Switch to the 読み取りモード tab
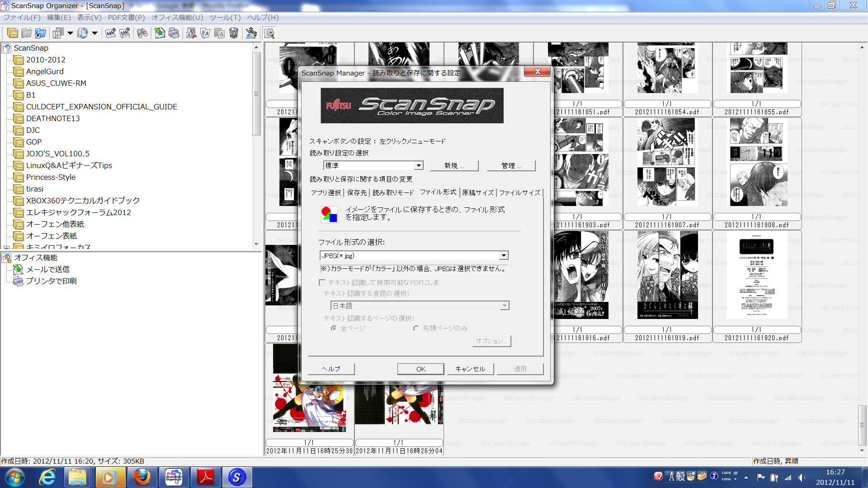 [393, 192]
